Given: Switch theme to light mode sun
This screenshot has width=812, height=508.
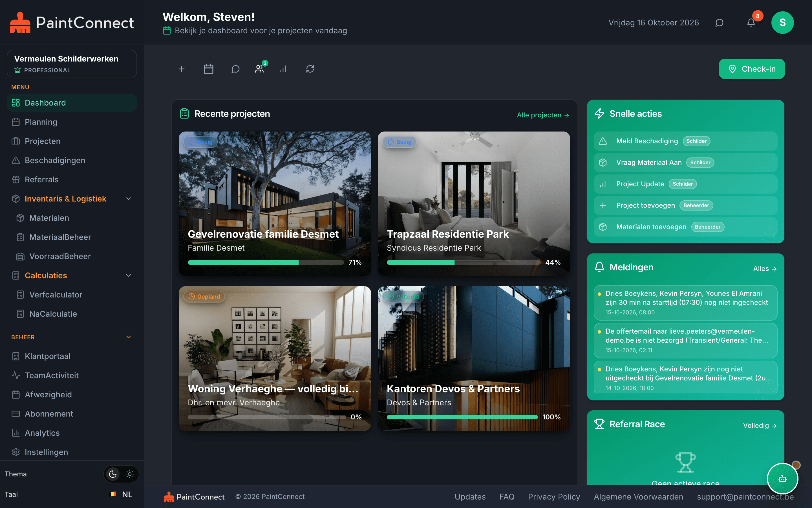Looking at the screenshot, I should pyautogui.click(x=129, y=474).
